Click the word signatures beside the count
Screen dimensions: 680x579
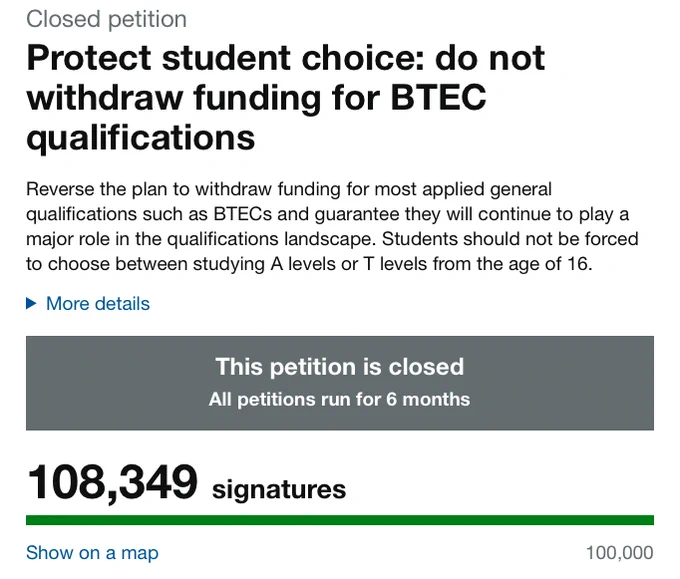pyautogui.click(x=279, y=490)
